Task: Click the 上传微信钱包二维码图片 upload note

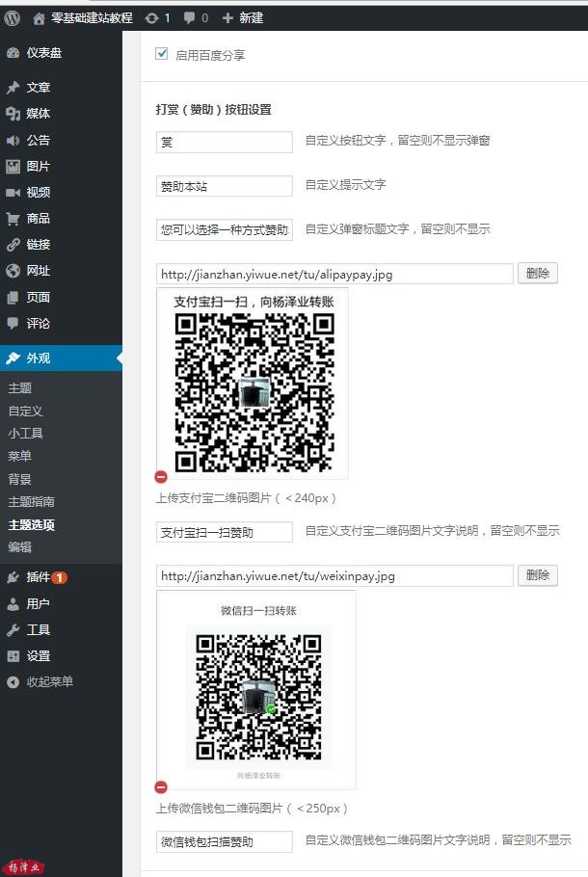Action: [x=253, y=809]
